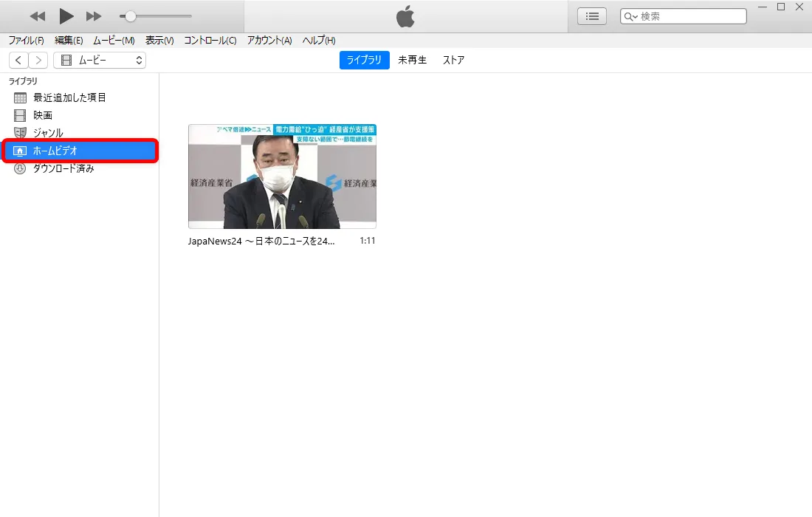Open the アカウント(A) menu

coord(269,41)
